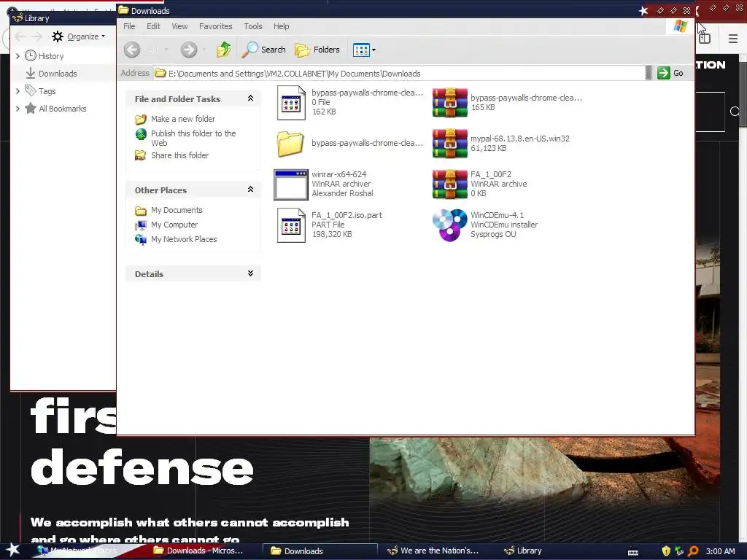The image size is (747, 560).
Task: Open Forward button history dropdown arrow
Action: pyautogui.click(x=204, y=50)
